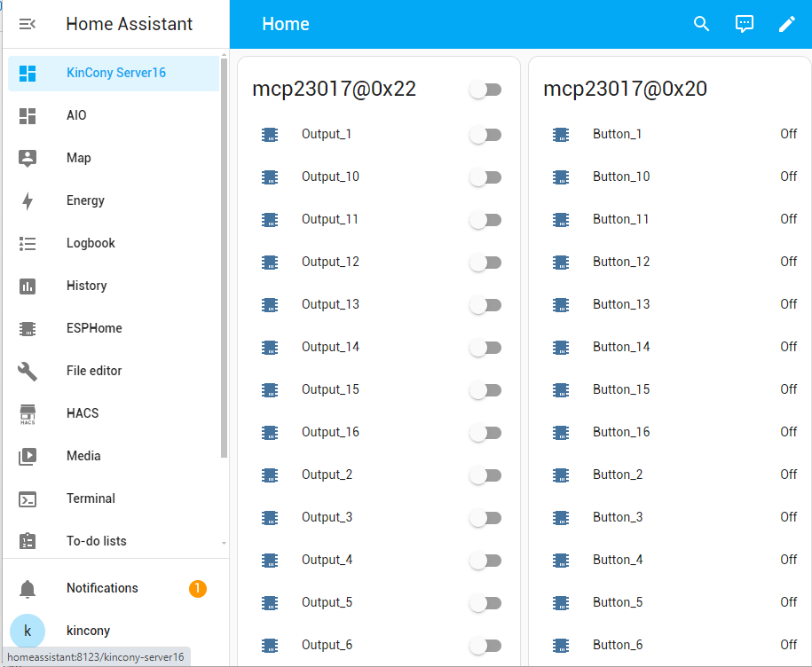The image size is (812, 667).
Task: Open the Button_10 entity row
Action: [621, 177]
